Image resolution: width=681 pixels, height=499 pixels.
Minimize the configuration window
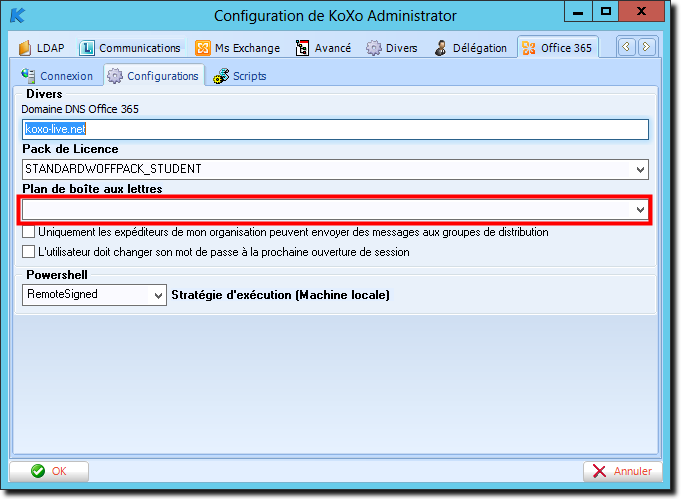[578, 12]
